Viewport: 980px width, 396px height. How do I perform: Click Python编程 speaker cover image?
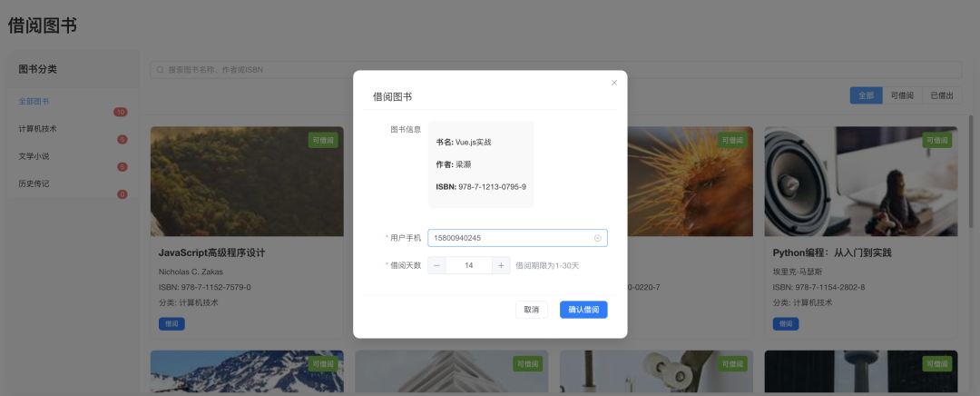(860, 182)
